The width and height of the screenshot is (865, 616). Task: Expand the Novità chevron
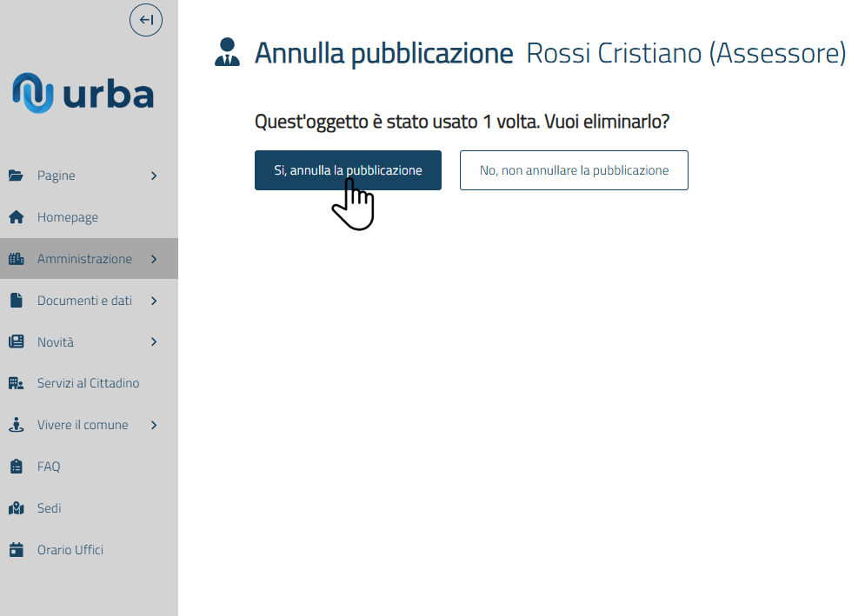(x=154, y=341)
